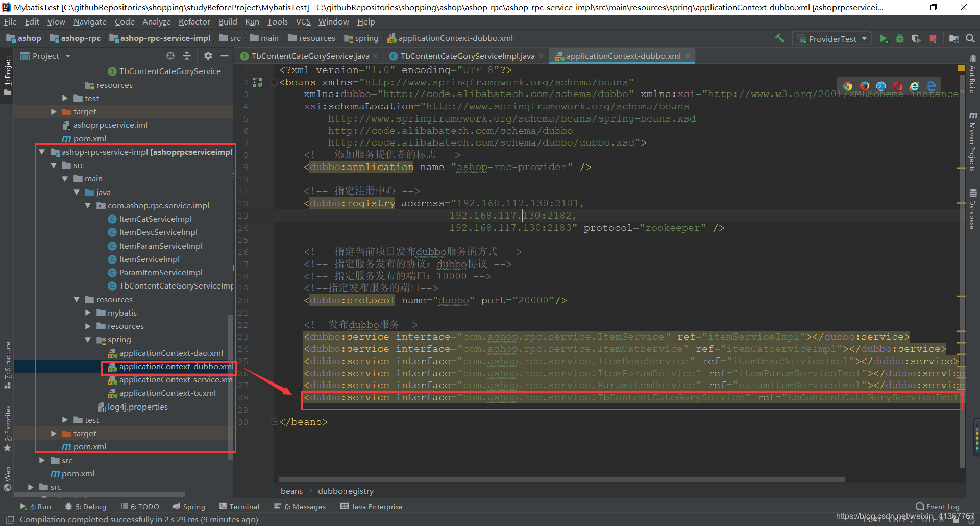Open in Safari browser icon
The width and height of the screenshot is (980, 526).
(x=881, y=86)
